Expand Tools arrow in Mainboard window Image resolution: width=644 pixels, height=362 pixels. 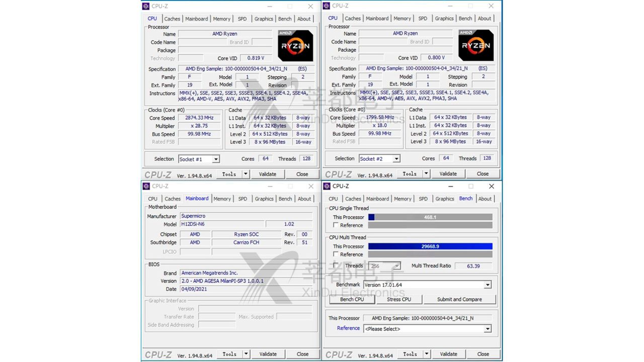246,354
